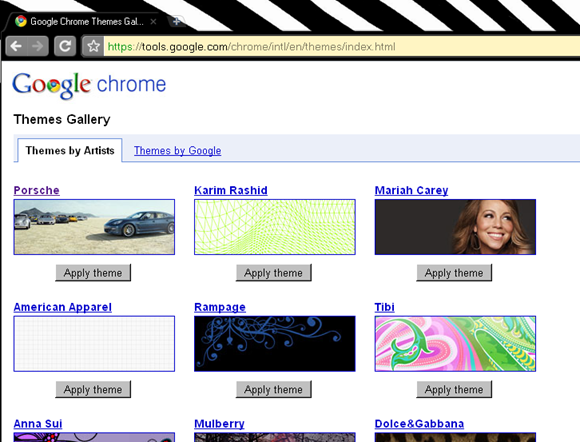Open the Anna Sui theme link
The width and height of the screenshot is (580, 442).
(x=38, y=424)
